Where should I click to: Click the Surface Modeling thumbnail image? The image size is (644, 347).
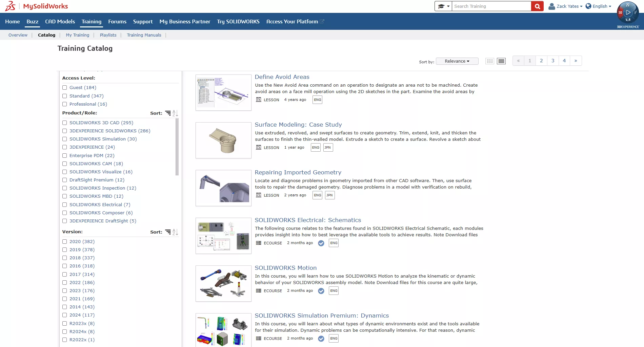click(x=223, y=140)
